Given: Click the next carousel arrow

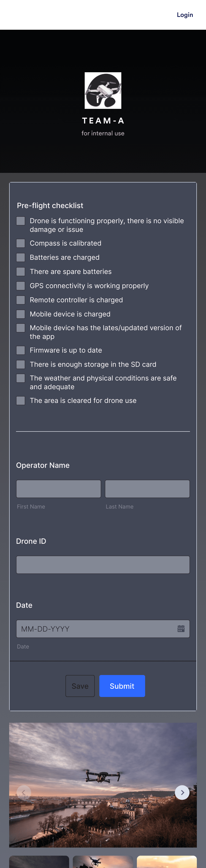Looking at the screenshot, I should (182, 793).
